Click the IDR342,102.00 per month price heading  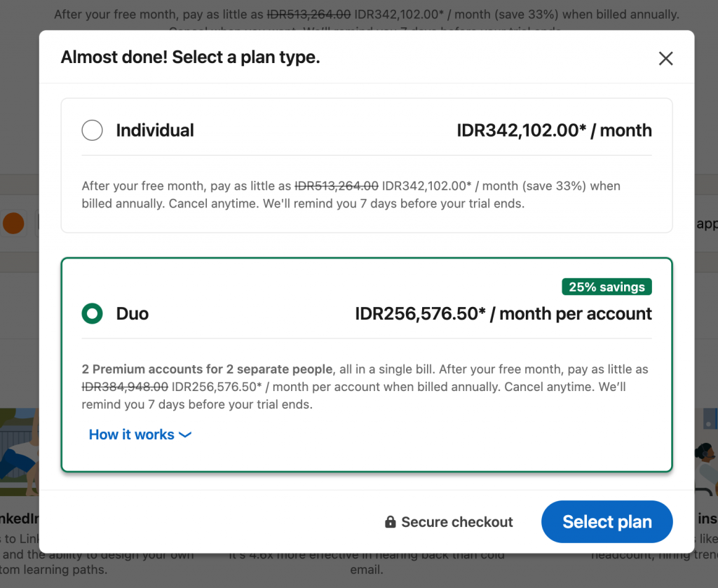click(554, 130)
